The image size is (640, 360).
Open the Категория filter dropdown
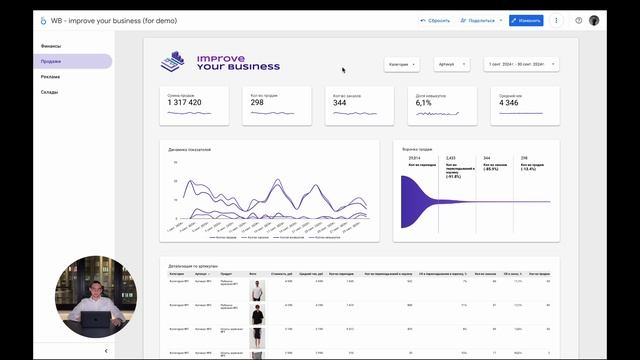pos(402,64)
